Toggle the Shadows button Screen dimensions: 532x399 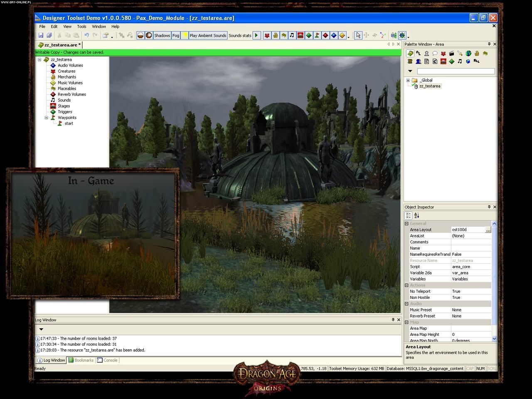pyautogui.click(x=162, y=36)
